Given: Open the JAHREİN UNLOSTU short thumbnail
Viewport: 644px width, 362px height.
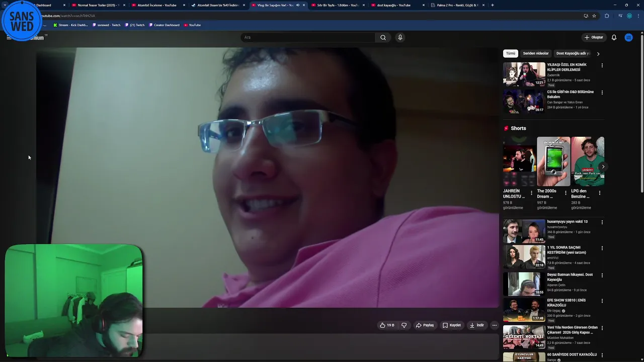Looking at the screenshot, I should 519,161.
